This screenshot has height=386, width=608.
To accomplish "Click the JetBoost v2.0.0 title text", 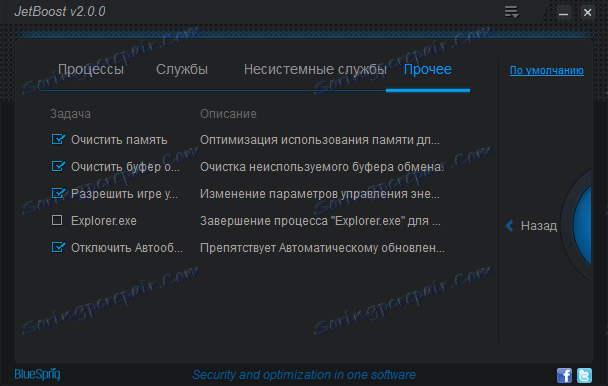I will tap(60, 12).
